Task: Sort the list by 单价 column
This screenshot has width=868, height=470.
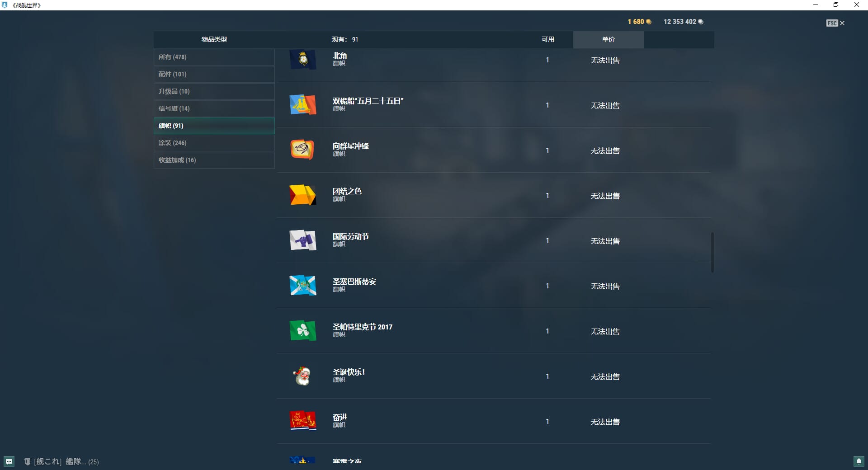Action: pyautogui.click(x=608, y=39)
